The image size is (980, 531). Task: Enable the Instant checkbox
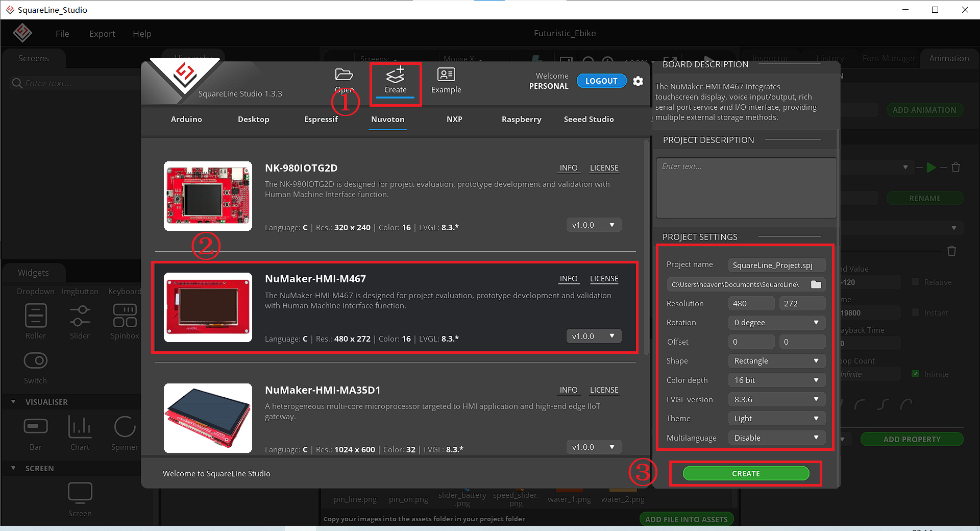(x=916, y=312)
